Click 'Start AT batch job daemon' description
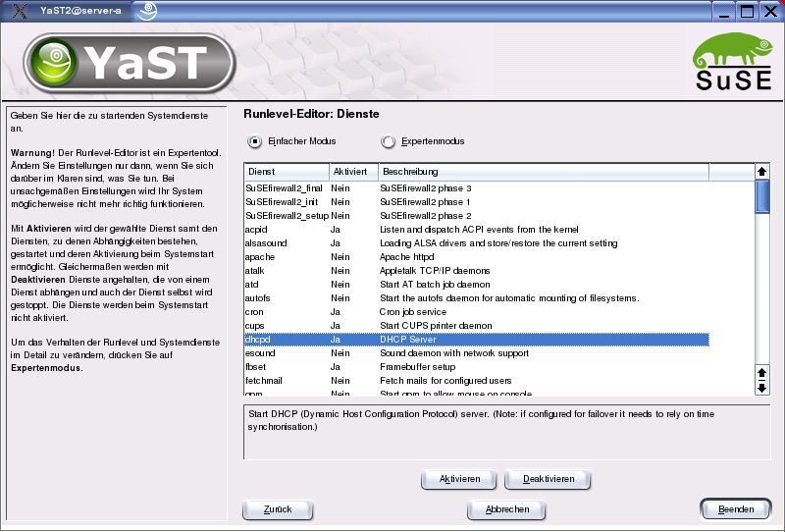The width and height of the screenshot is (785, 532). tap(435, 285)
